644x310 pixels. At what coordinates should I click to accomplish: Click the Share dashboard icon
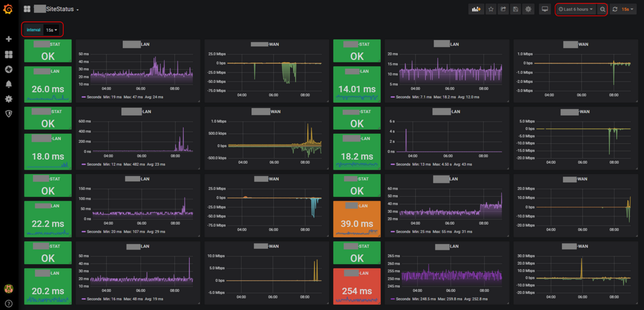coord(503,9)
